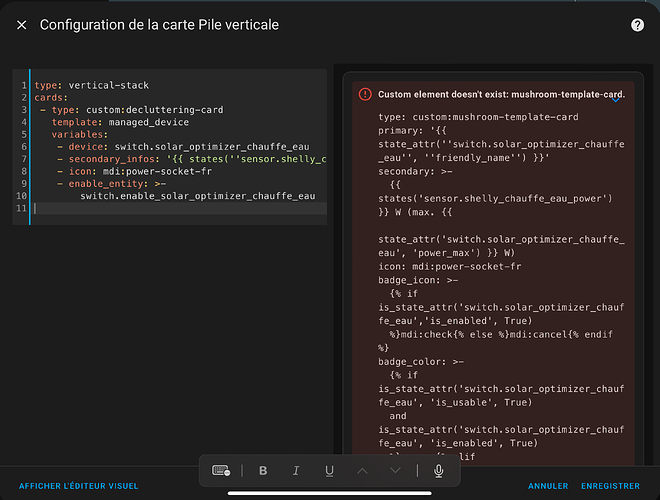The width and height of the screenshot is (660, 500).
Task: Click line number 3 in the gutter
Action: coord(24,110)
